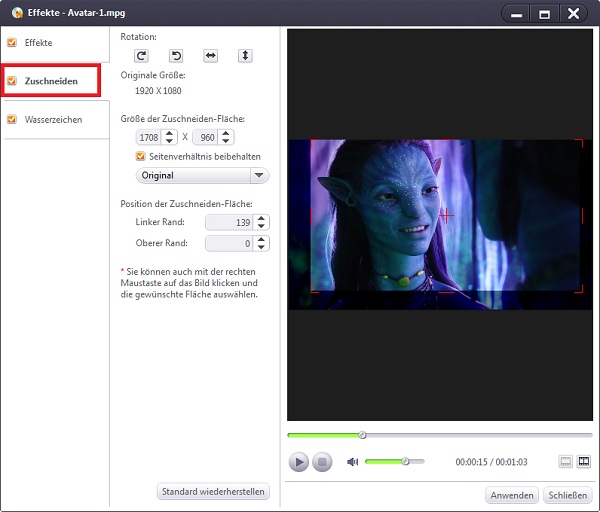The width and height of the screenshot is (600, 512).
Task: Click the Oberer Rand input field
Action: [229, 243]
